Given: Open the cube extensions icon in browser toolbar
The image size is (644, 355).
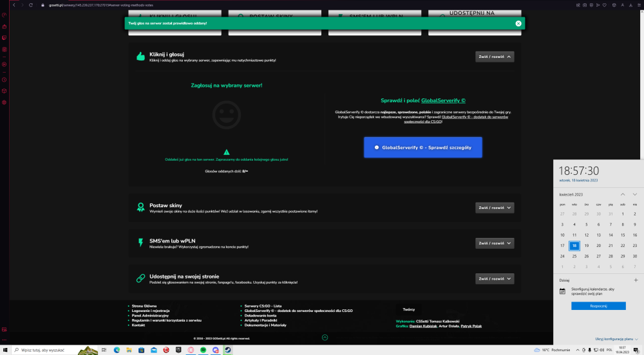Looking at the screenshot, I should point(614,5).
